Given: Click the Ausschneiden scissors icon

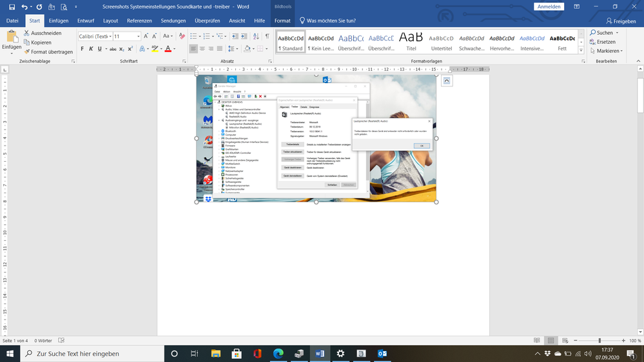Looking at the screenshot, I should [26, 33].
